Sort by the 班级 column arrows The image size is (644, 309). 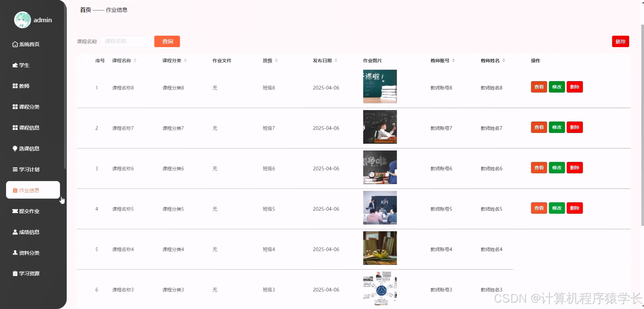click(276, 61)
